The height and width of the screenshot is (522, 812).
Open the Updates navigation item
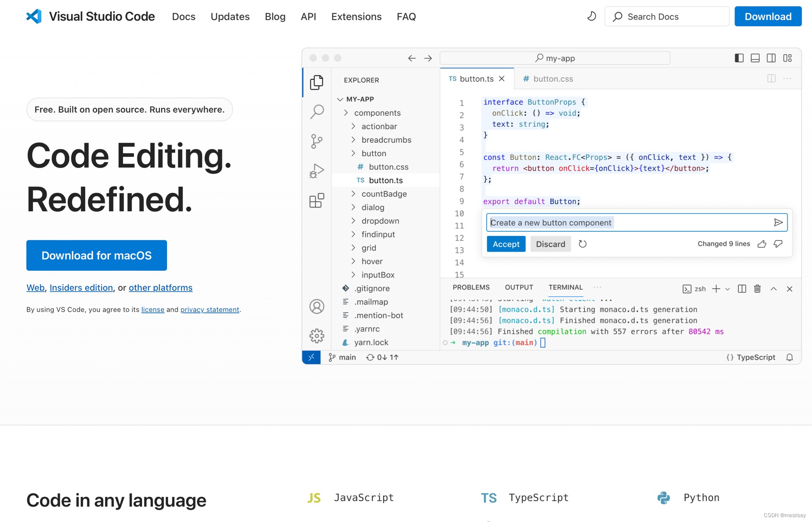[x=230, y=16]
